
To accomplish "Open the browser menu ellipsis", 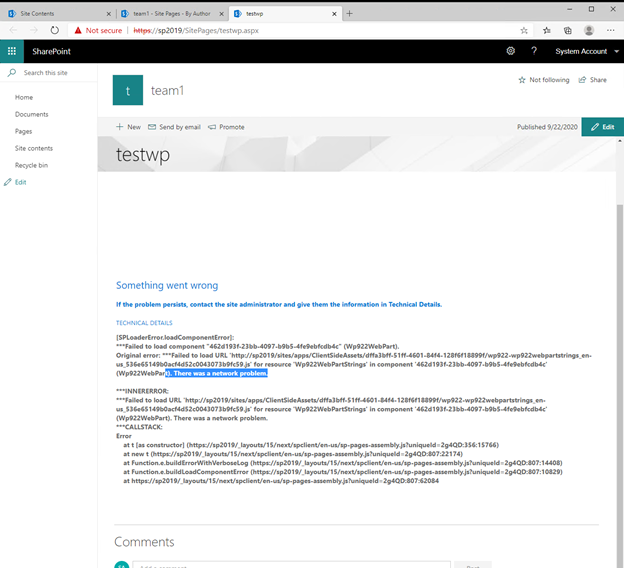I will [x=610, y=30].
